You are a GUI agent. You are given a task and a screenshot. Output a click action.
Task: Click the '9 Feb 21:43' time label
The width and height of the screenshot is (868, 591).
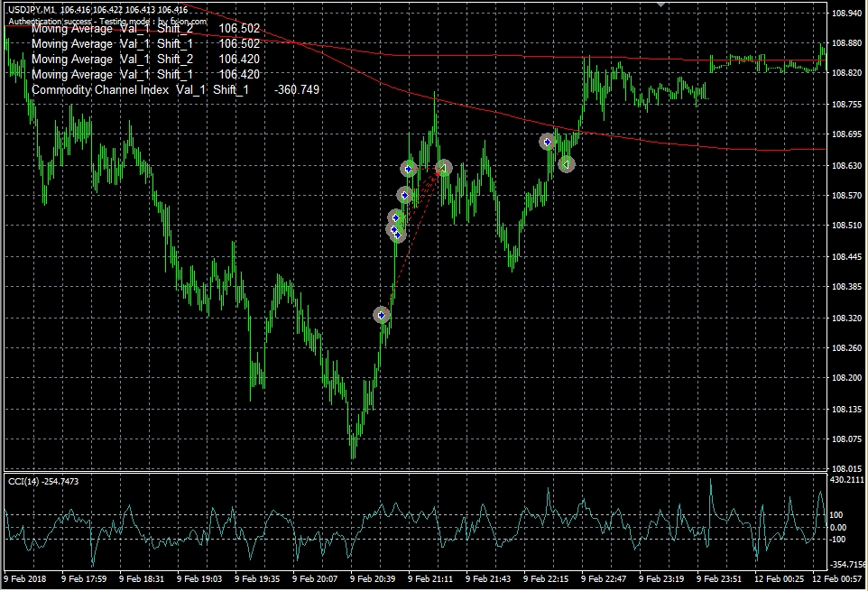point(488,579)
